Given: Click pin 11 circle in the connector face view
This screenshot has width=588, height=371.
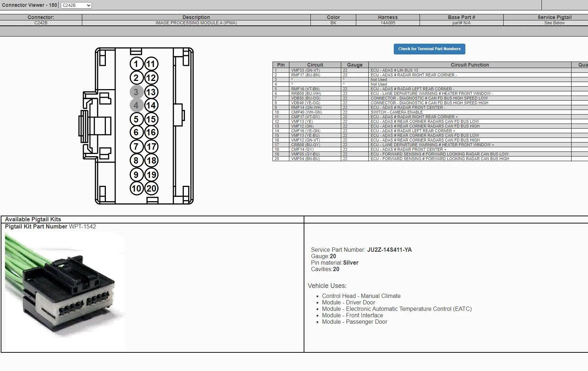Looking at the screenshot, I should (151, 64).
